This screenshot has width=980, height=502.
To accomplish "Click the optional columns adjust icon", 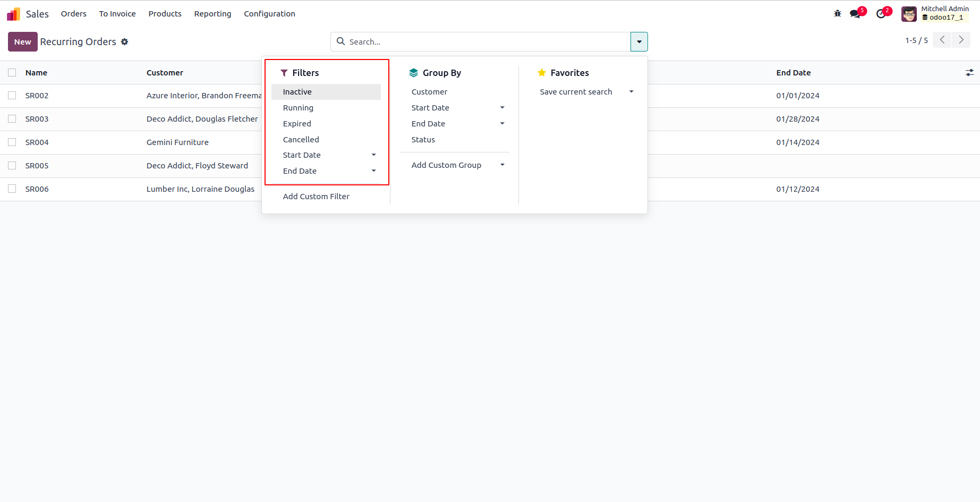I will (x=969, y=73).
